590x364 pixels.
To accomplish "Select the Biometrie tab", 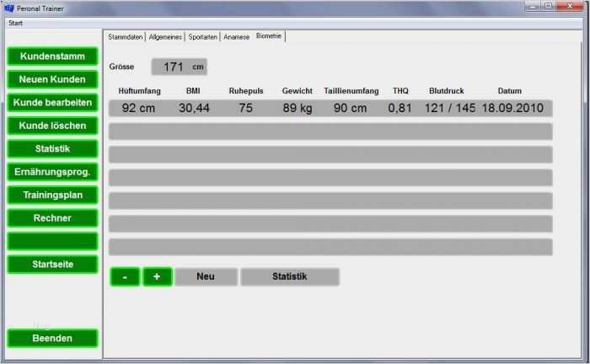I will [269, 35].
